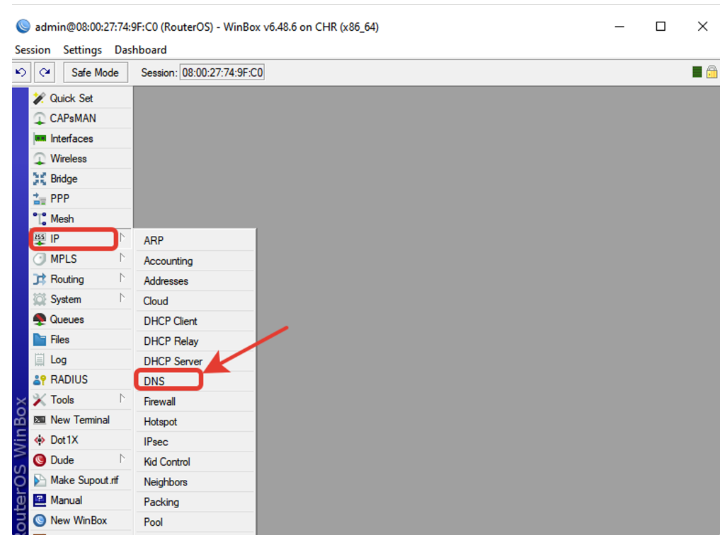
Task: Select Addresses in the IP submenu
Action: click(195, 281)
